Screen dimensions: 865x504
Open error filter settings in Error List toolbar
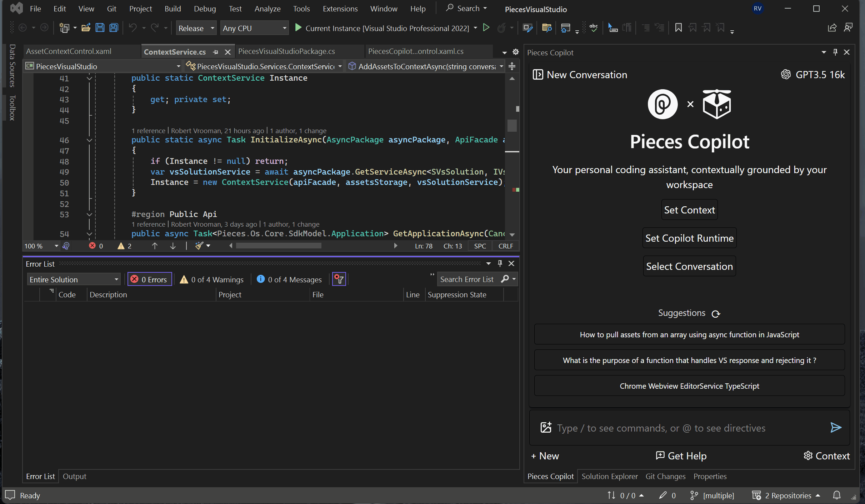pos(339,279)
